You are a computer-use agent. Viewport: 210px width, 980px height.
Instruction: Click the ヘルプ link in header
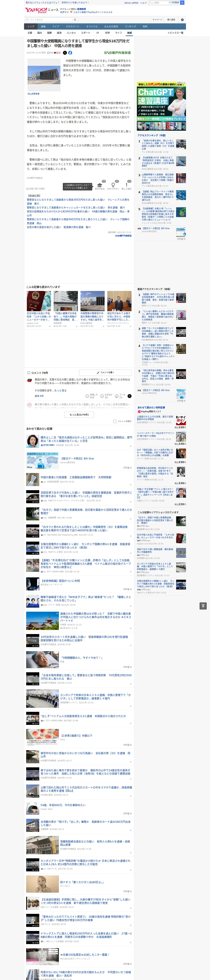143,3
